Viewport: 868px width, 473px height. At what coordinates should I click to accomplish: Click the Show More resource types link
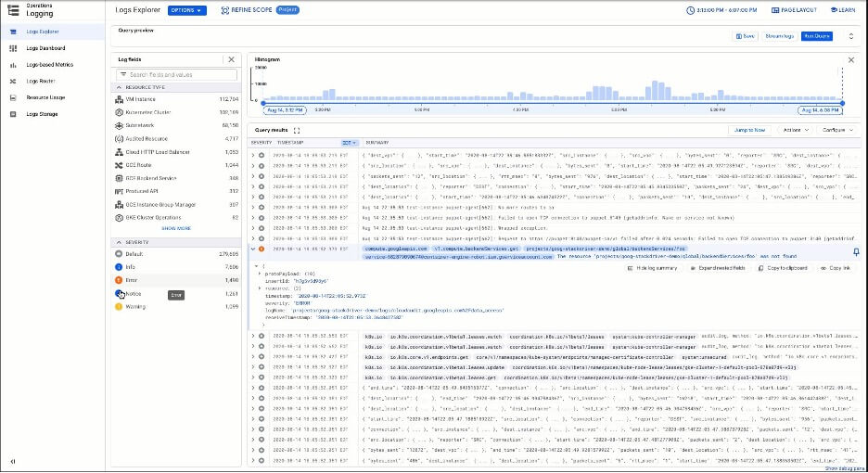176,227
